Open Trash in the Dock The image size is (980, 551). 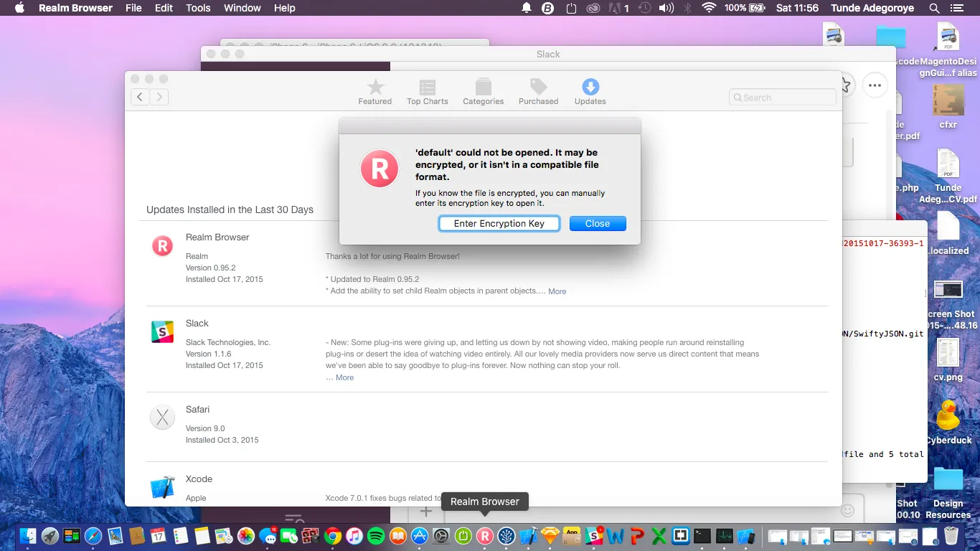point(951,535)
